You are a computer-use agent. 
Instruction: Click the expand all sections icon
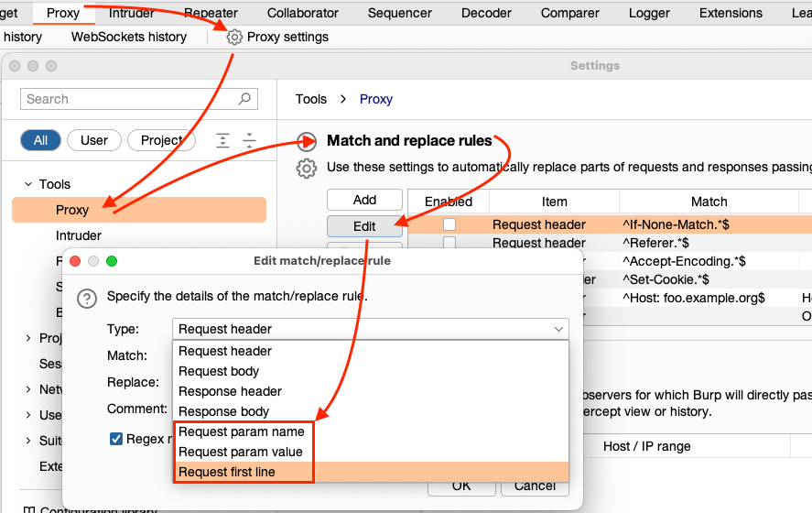coord(222,140)
